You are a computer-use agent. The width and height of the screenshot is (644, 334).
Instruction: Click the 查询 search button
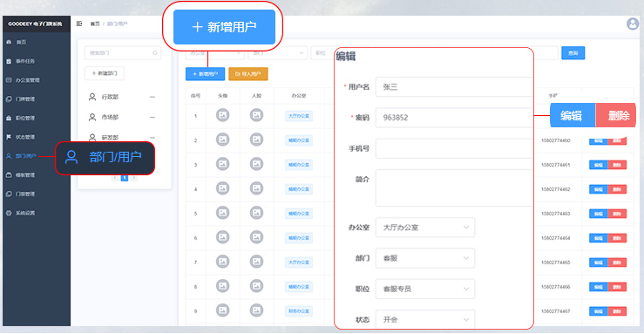[573, 53]
